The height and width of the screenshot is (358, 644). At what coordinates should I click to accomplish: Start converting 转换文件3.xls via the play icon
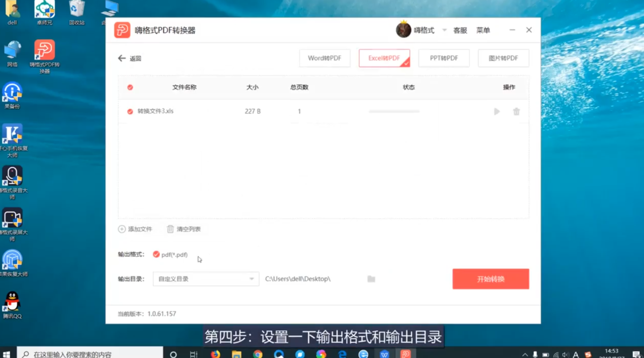pos(497,111)
